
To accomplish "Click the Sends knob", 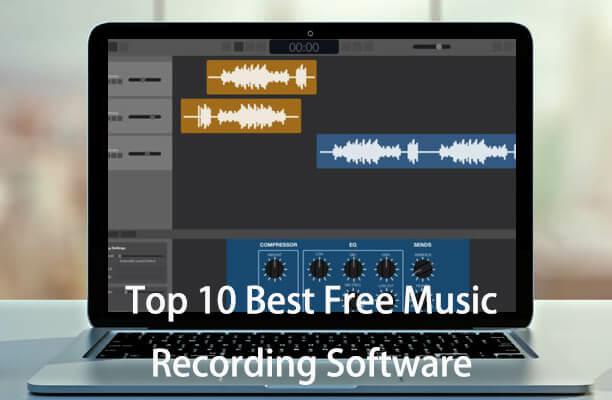I will (423, 268).
